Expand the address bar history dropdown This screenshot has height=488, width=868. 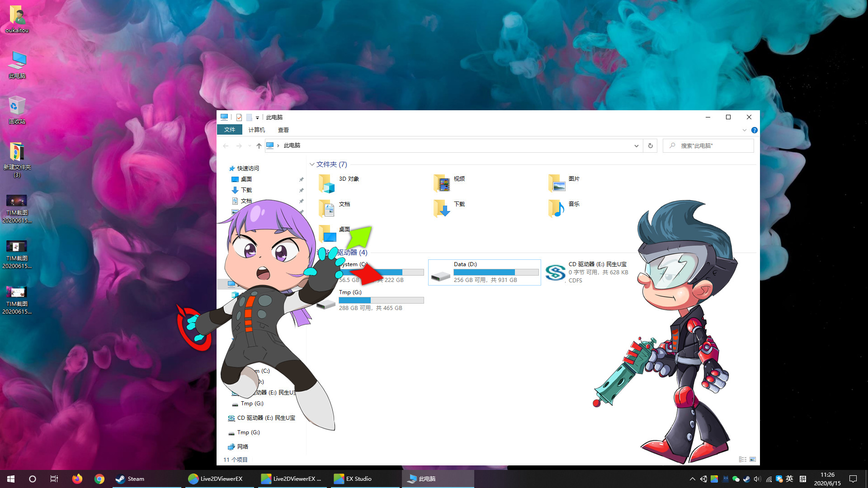pyautogui.click(x=637, y=145)
